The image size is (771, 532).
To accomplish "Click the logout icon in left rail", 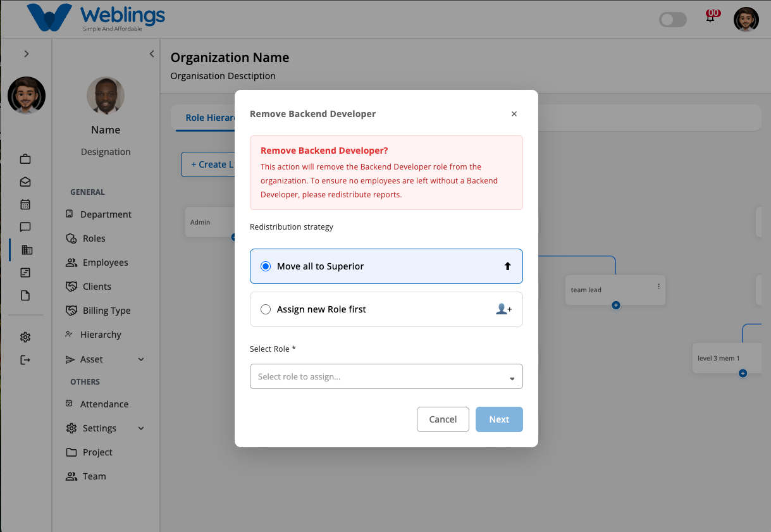I will 25,360.
